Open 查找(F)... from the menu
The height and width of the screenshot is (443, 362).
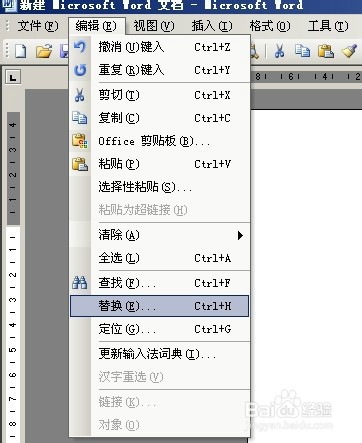(x=160, y=283)
